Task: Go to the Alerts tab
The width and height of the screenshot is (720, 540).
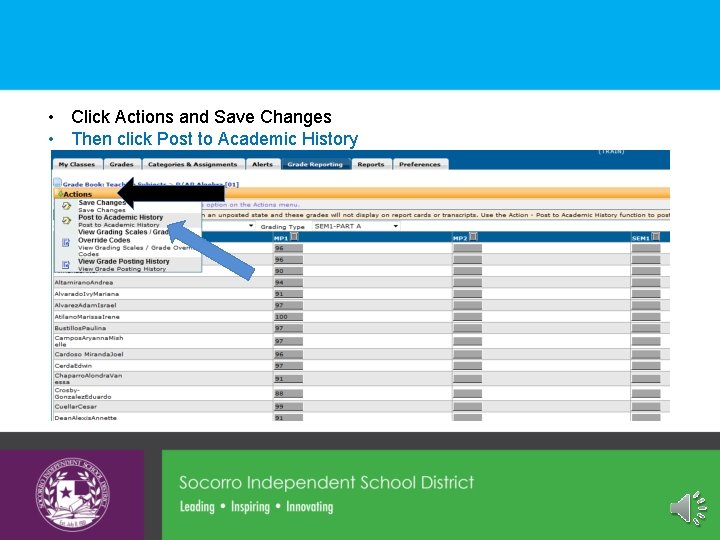Action: [262, 164]
